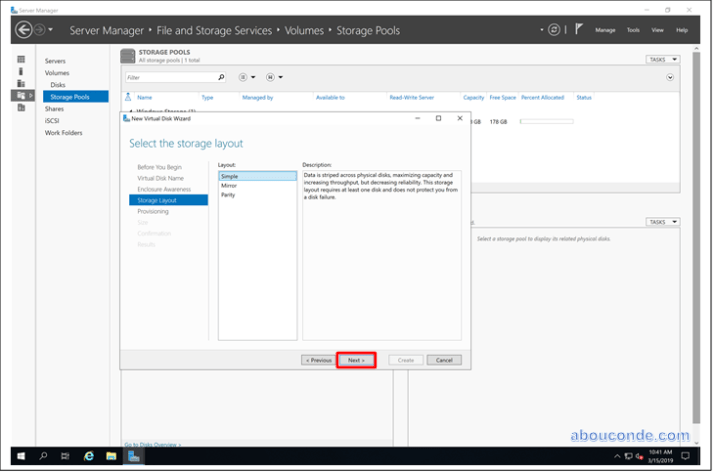The height and width of the screenshot is (472, 714).
Task: Open the Manage menu
Action: tap(605, 30)
